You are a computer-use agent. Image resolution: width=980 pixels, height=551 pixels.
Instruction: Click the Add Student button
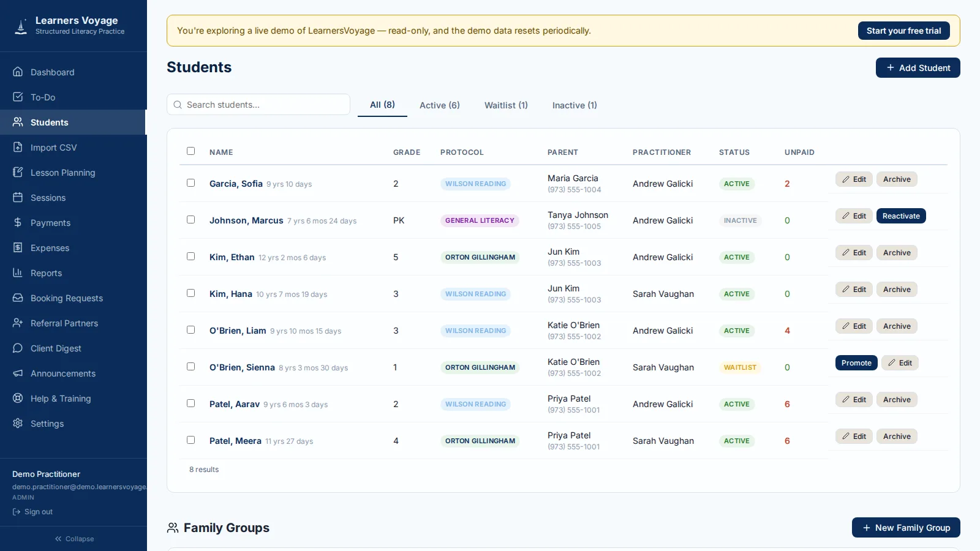click(x=918, y=68)
